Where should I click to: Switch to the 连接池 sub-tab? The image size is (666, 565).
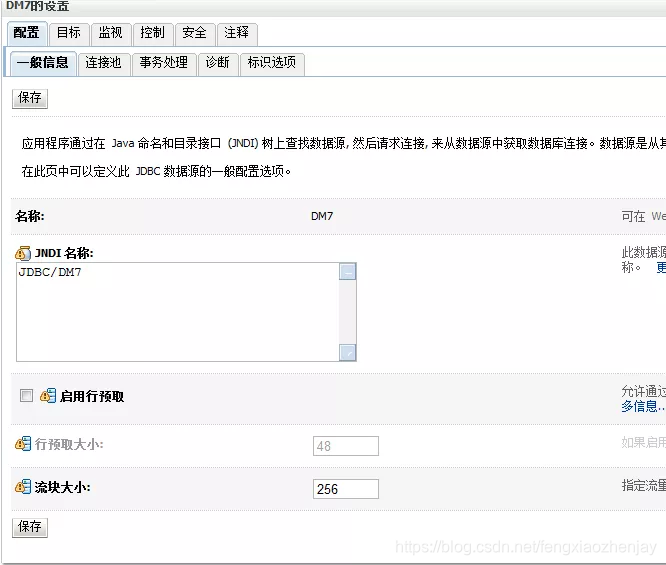coord(104,63)
